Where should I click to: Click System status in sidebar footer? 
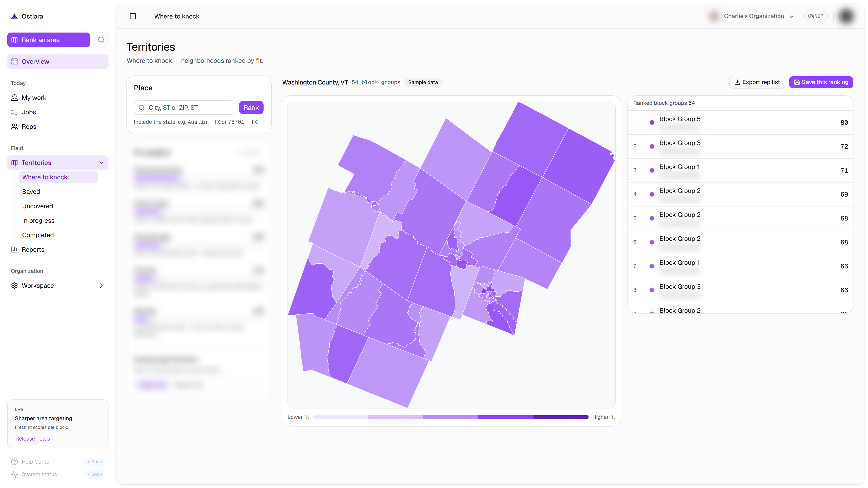point(39,474)
